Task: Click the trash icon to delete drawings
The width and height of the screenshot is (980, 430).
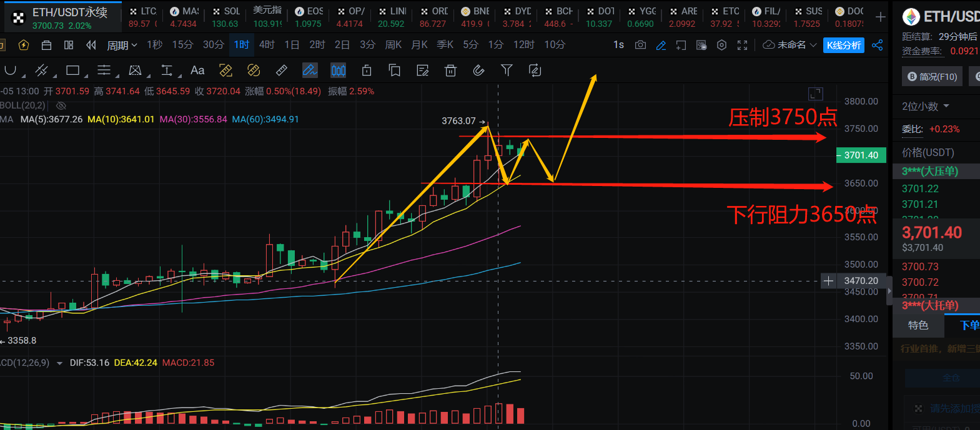Action: pos(450,71)
